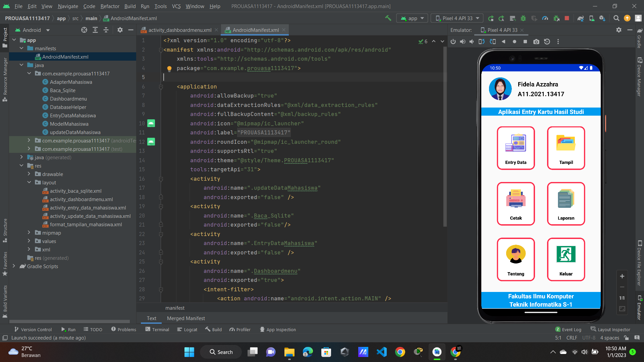Run the app with the green Run icon
The height and width of the screenshot is (362, 644).
(491, 18)
